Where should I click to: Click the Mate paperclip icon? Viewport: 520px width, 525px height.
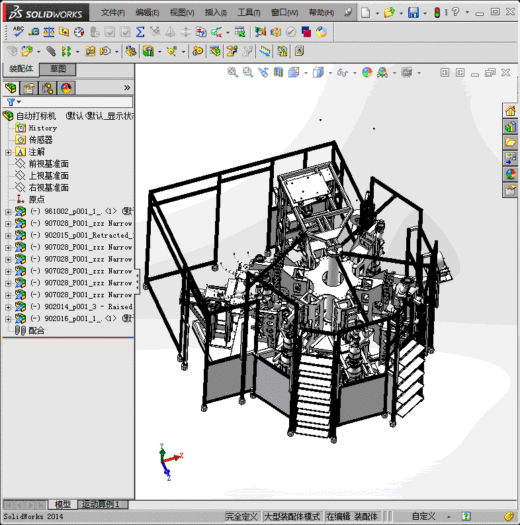51,51
